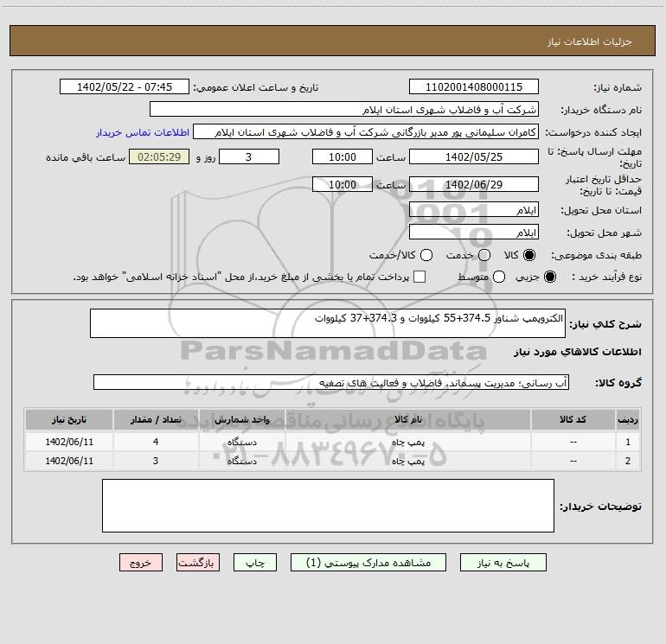Click date 1402/06/11 in row 1
This screenshot has width=666, height=644.
coord(69,442)
